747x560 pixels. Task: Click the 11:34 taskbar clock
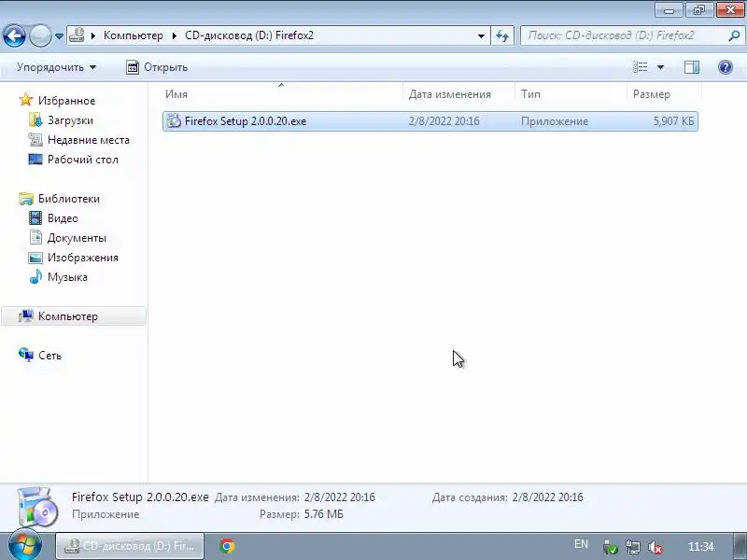pos(701,547)
